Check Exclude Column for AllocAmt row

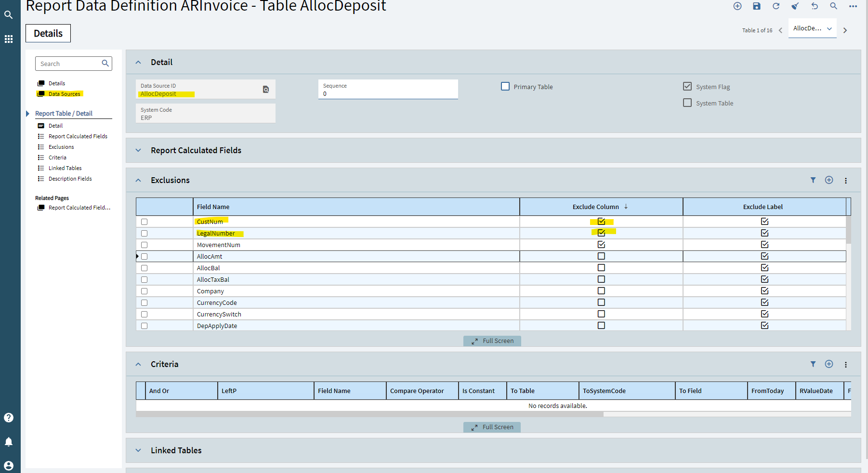601,256
